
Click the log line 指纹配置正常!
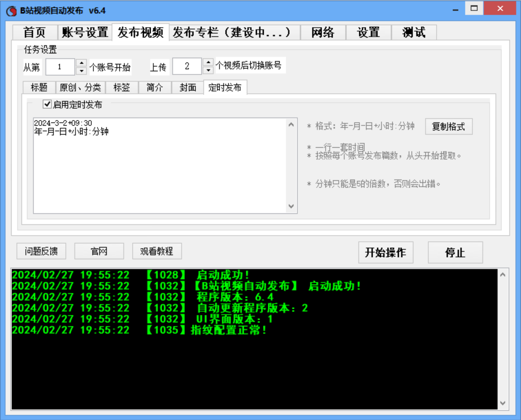pyautogui.click(x=139, y=330)
